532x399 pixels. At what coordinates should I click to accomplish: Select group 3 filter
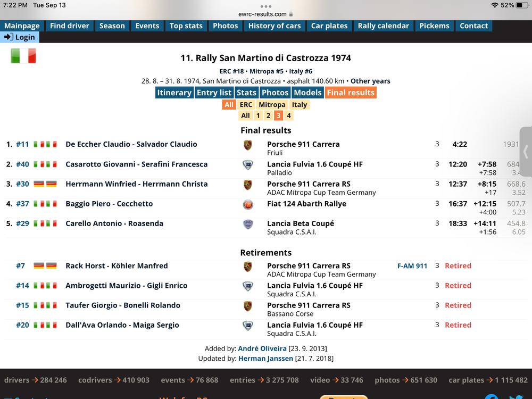pos(279,115)
